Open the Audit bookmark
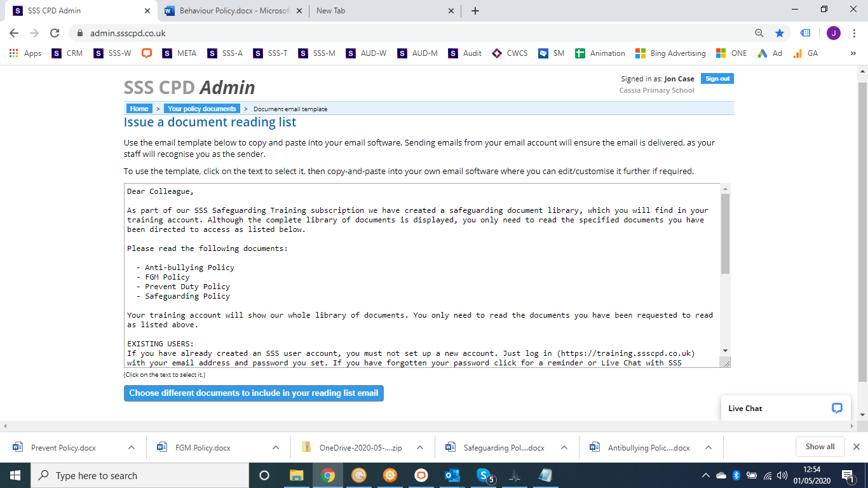 tap(465, 53)
